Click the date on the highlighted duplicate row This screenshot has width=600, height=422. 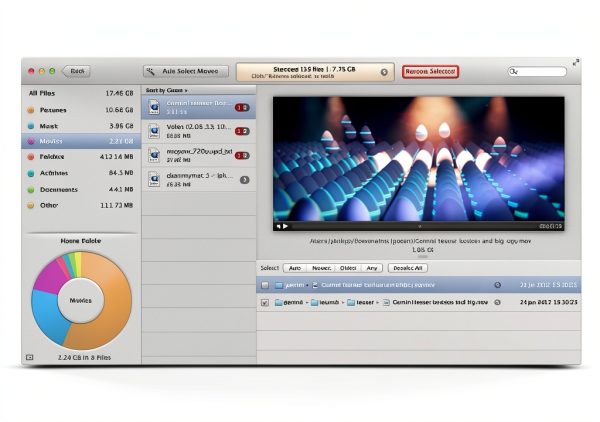click(x=548, y=285)
